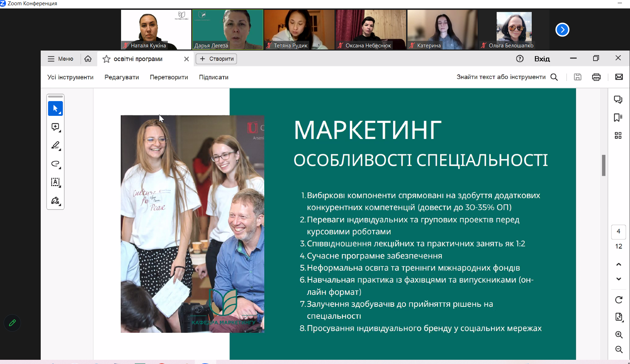The height and width of the screenshot is (364, 630).
Task: Open the Редагувати menu
Action: pyautogui.click(x=121, y=77)
